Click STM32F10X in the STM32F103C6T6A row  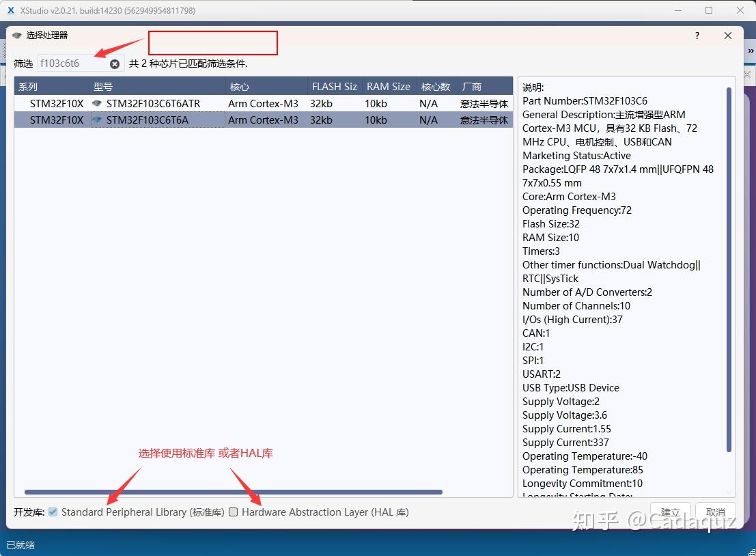57,120
